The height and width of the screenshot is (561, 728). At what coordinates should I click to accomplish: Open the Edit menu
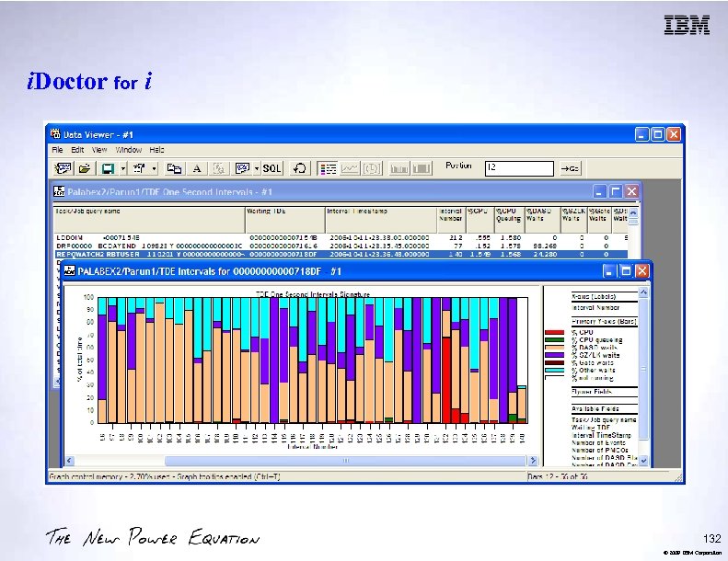pyautogui.click(x=77, y=149)
